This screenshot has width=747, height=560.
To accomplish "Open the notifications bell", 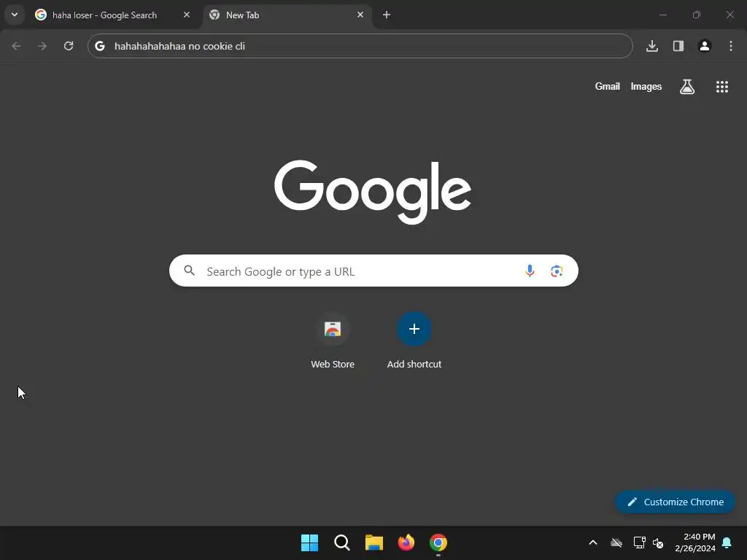I will point(727,542).
